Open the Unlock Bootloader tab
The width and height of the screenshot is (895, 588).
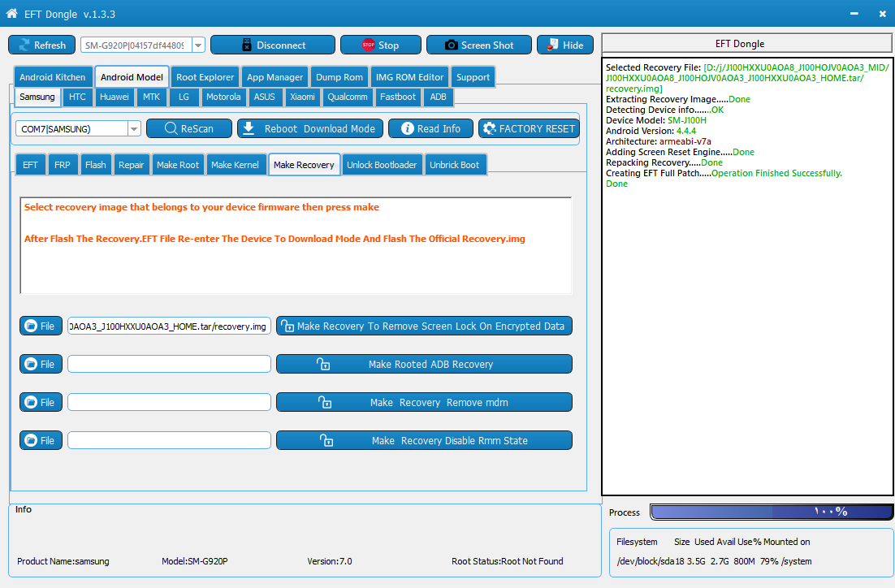(382, 165)
